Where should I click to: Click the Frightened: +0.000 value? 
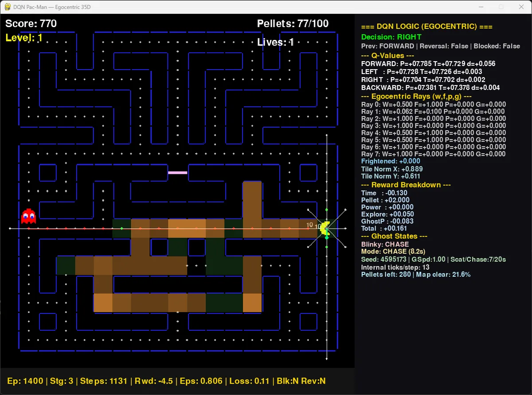pyautogui.click(x=391, y=161)
